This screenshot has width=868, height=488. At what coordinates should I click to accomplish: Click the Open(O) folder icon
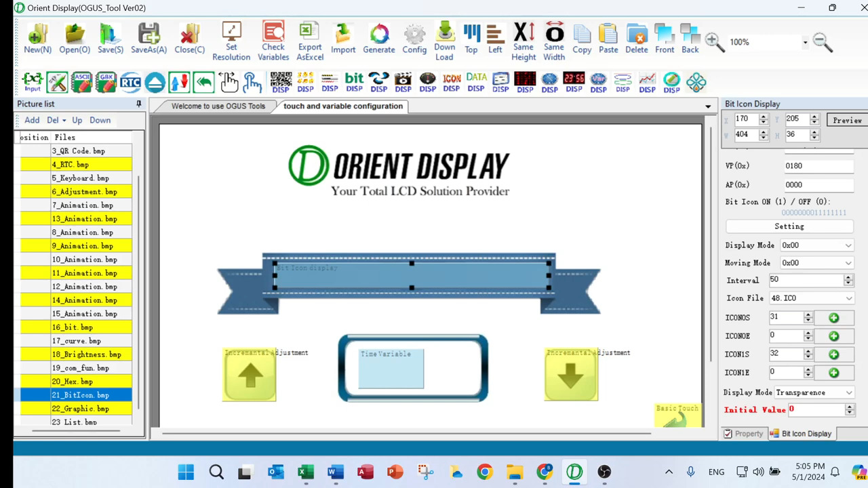75,39
